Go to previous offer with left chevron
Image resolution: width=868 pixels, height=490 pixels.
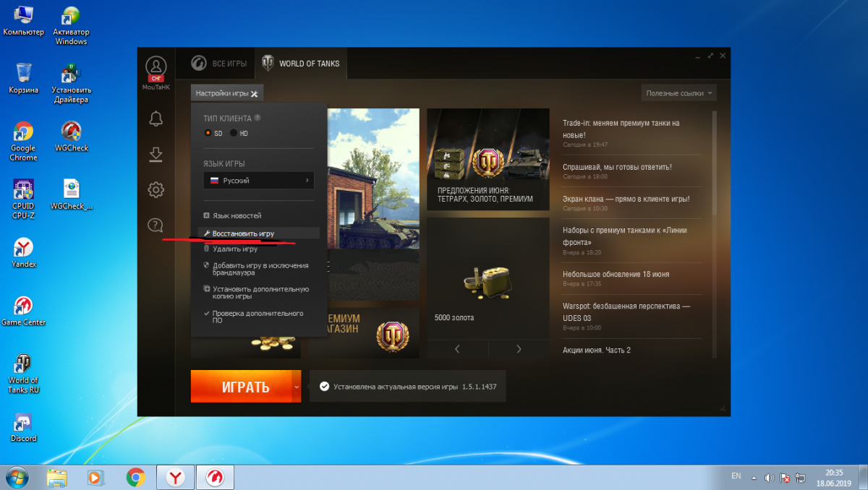pos(457,349)
